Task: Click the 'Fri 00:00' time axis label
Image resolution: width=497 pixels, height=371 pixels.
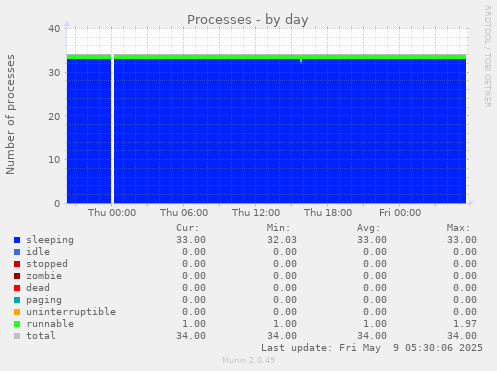Action: [x=400, y=213]
